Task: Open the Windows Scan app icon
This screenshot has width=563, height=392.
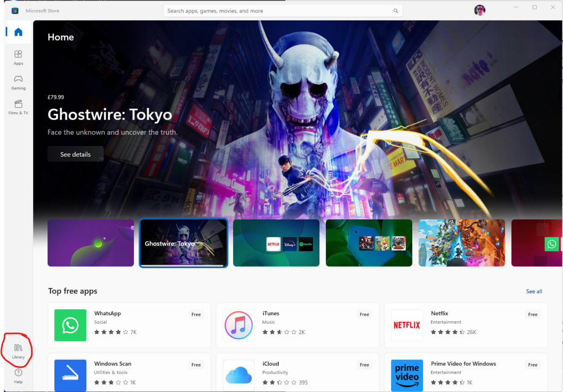Action: [x=70, y=376]
